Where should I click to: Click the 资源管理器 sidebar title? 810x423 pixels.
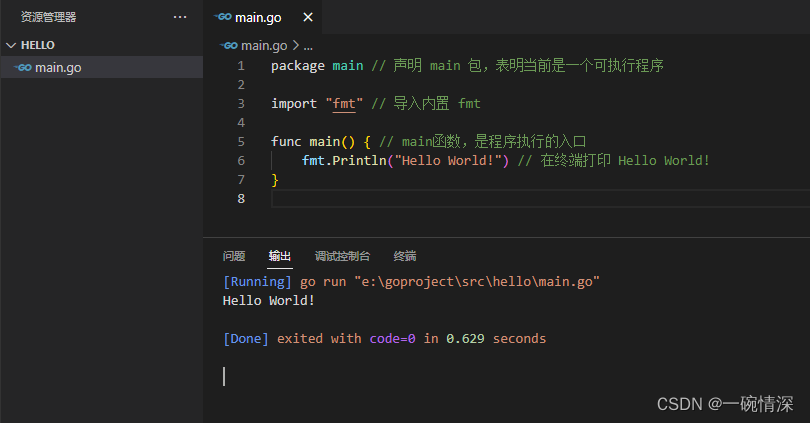[49, 17]
